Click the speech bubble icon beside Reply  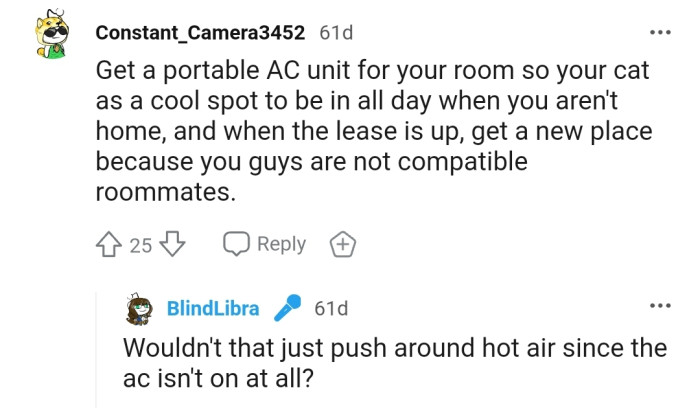pos(236,244)
